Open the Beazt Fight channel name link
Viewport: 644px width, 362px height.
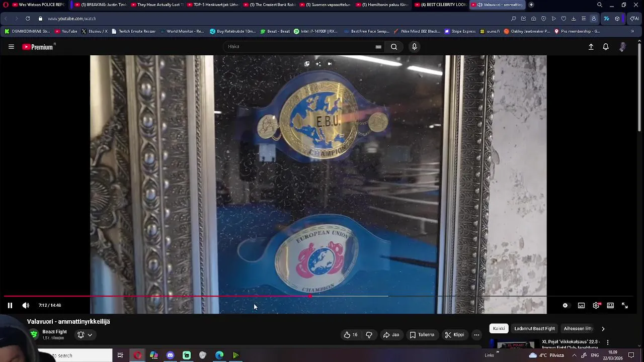tap(54, 332)
